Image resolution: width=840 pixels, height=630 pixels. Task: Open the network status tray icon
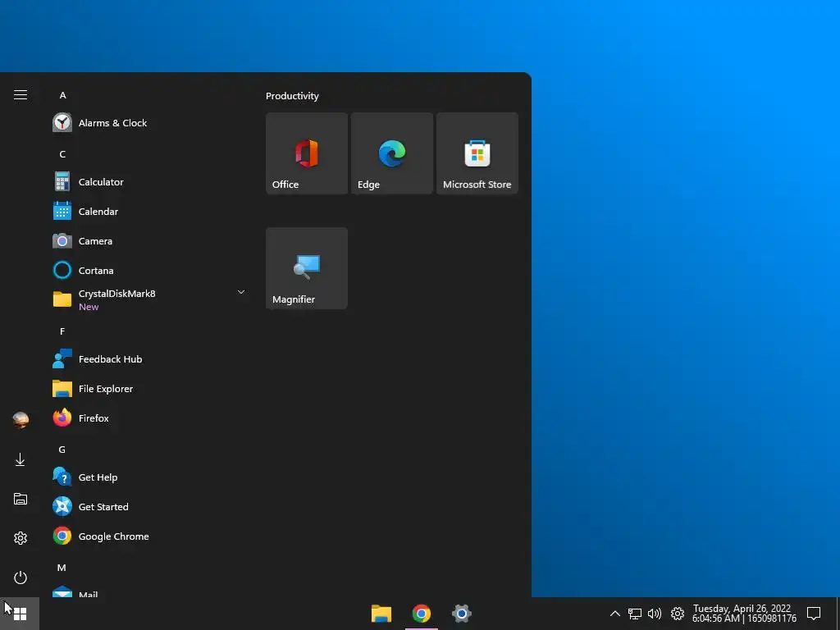coord(635,614)
